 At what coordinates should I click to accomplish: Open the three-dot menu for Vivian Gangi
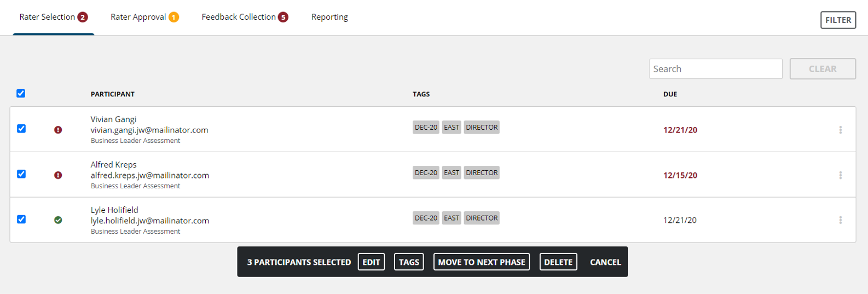click(841, 130)
